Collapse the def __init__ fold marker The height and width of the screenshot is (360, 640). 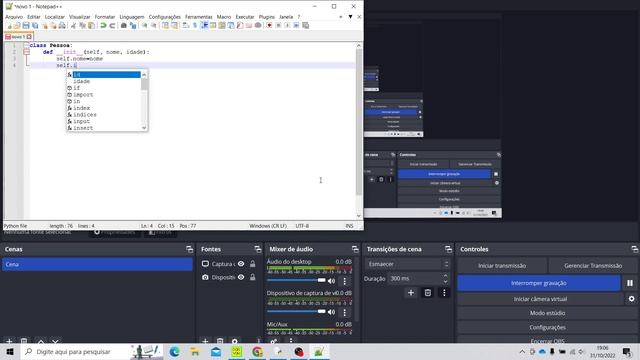pos(26,52)
